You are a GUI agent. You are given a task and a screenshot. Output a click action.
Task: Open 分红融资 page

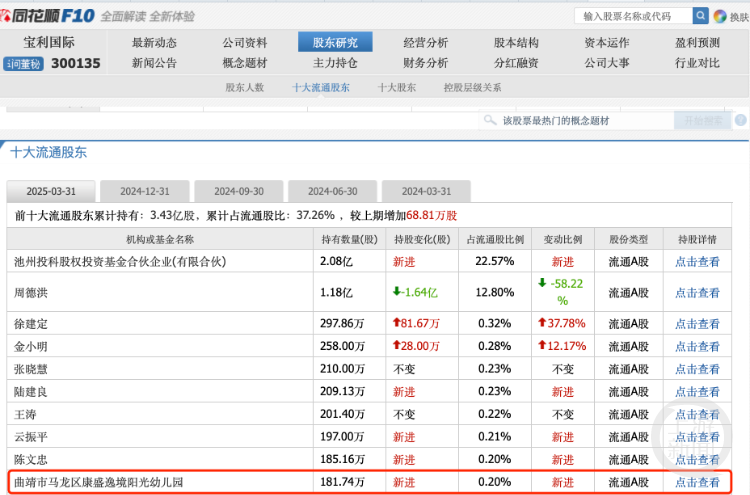(516, 62)
